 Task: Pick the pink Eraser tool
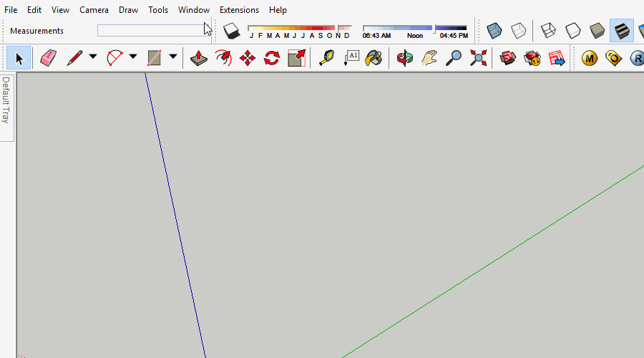coord(48,58)
